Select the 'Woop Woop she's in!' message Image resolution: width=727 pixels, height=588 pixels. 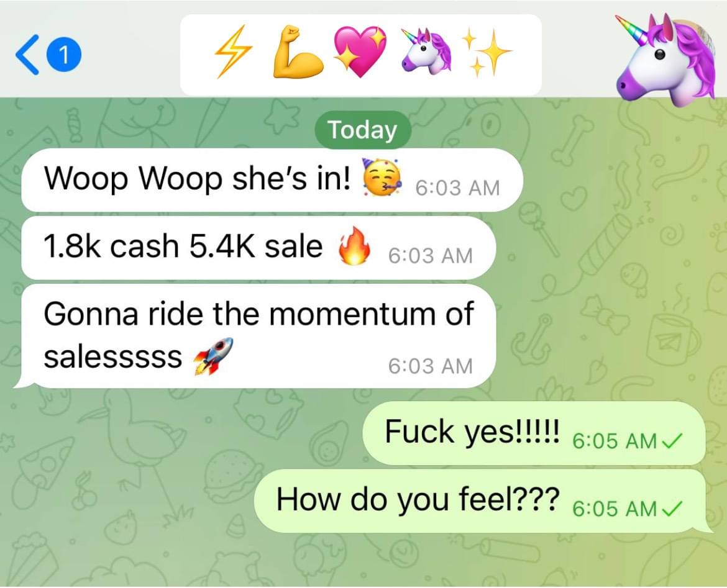(272, 180)
